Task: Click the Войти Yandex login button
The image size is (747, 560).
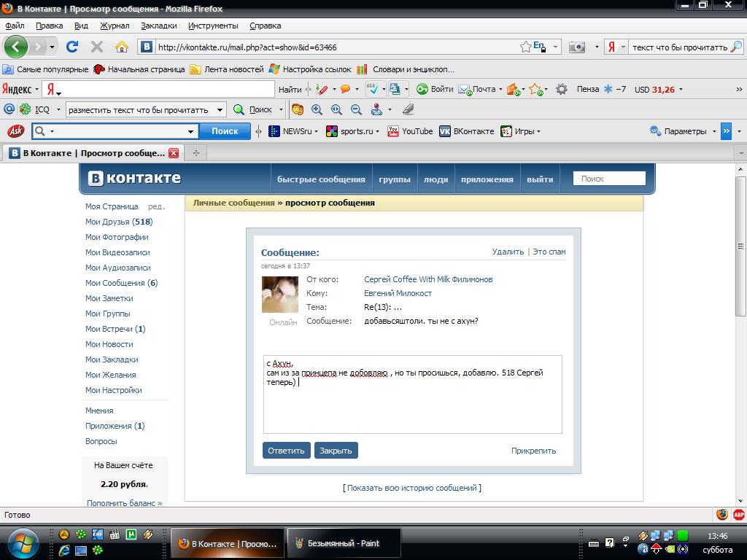Action: (x=435, y=89)
